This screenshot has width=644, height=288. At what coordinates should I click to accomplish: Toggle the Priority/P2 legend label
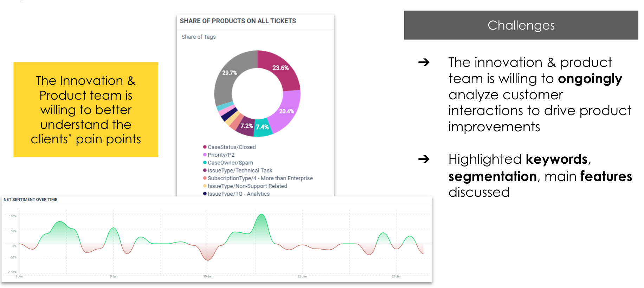(221, 155)
